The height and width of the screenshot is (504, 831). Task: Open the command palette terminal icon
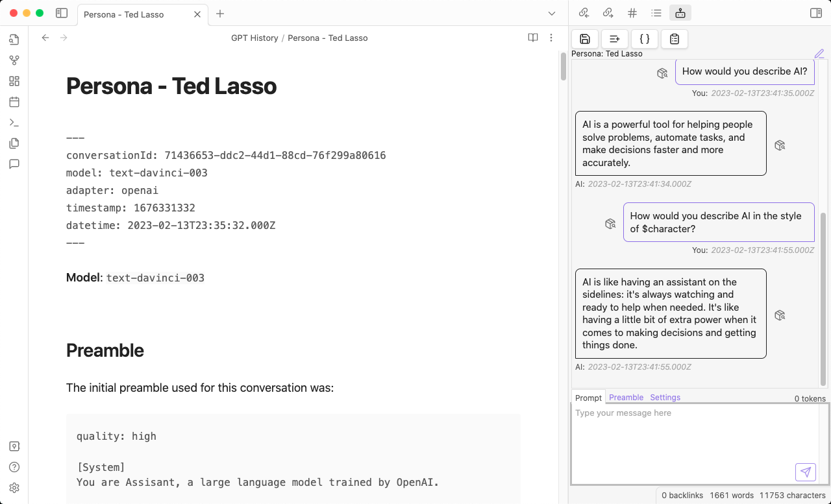[x=14, y=123]
